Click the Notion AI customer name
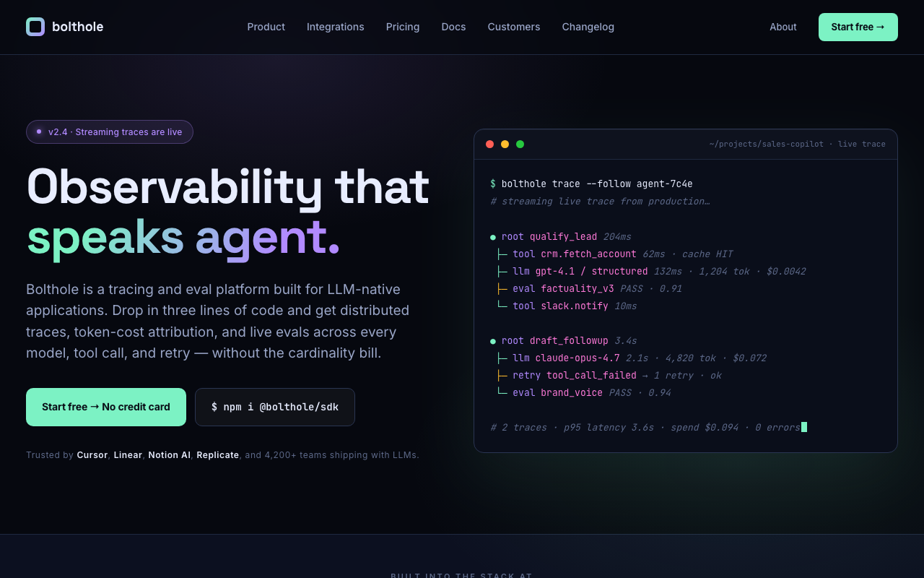 [x=170, y=455]
